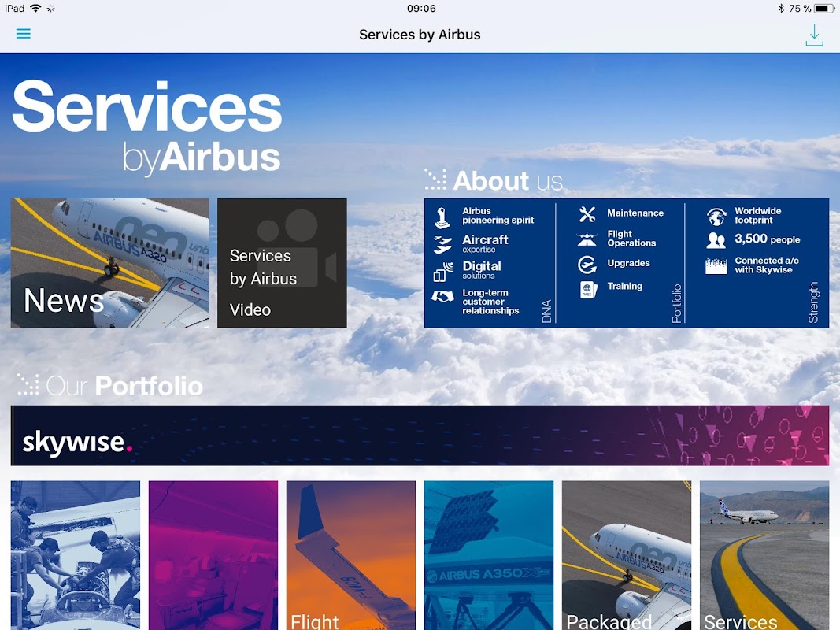
Task: Open the skywise banner
Action: point(420,435)
